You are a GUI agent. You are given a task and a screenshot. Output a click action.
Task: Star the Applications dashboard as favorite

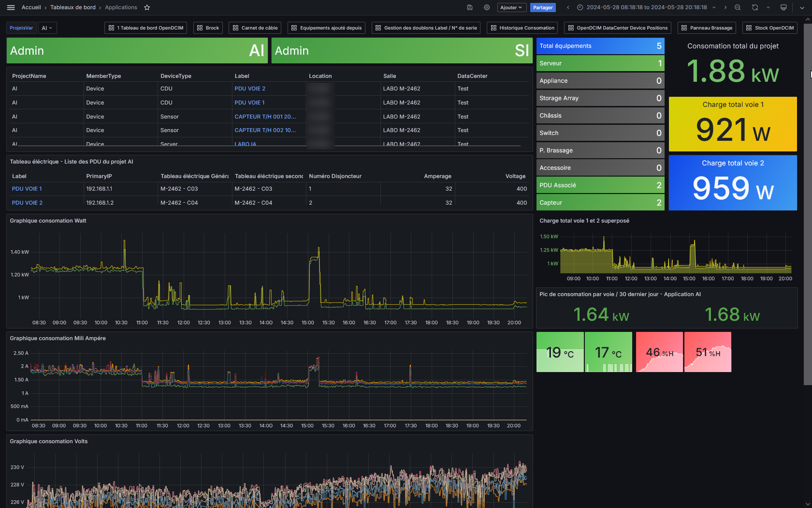147,7
